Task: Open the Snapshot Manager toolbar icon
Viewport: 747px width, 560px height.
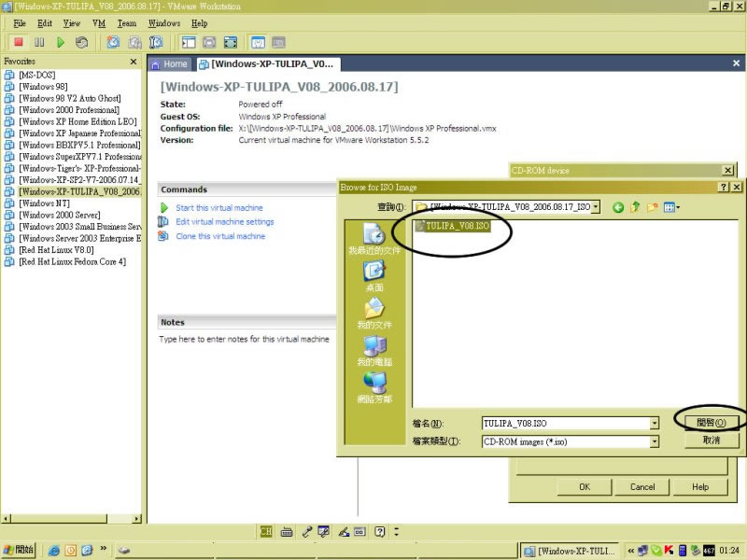Action: (x=156, y=42)
